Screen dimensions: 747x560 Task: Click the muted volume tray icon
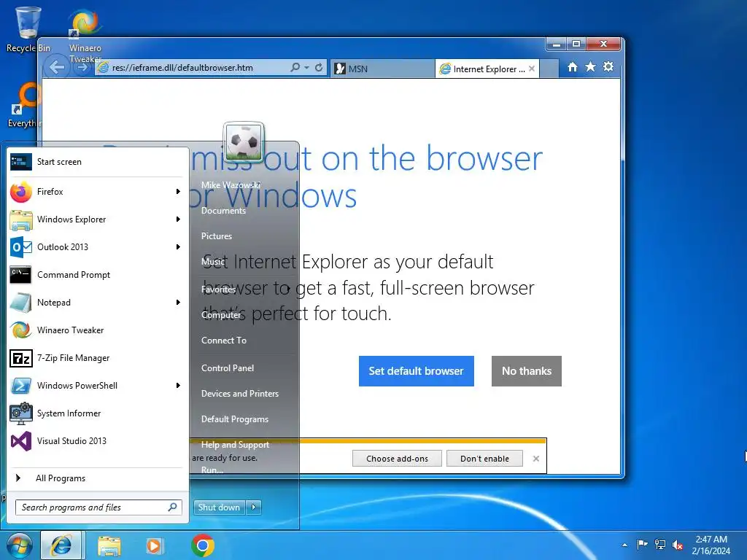click(x=678, y=544)
